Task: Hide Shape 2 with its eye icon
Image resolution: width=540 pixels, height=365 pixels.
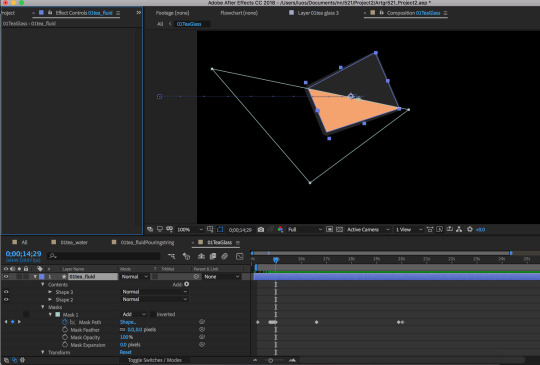Action: [x=6, y=299]
